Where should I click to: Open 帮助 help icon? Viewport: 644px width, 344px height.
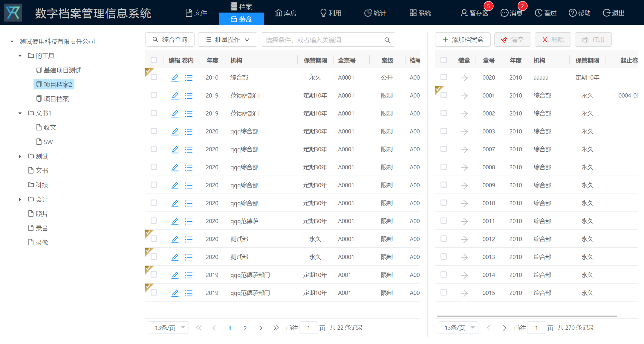tap(572, 13)
